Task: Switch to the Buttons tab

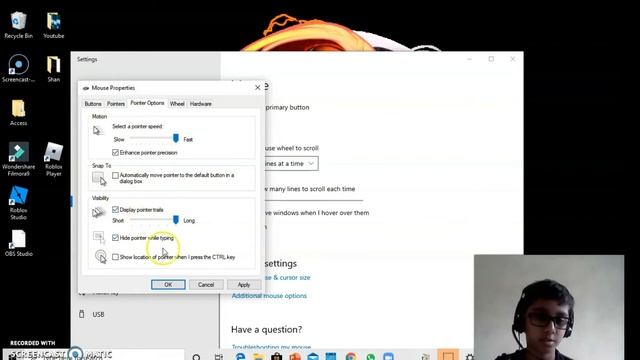Action: (x=93, y=104)
